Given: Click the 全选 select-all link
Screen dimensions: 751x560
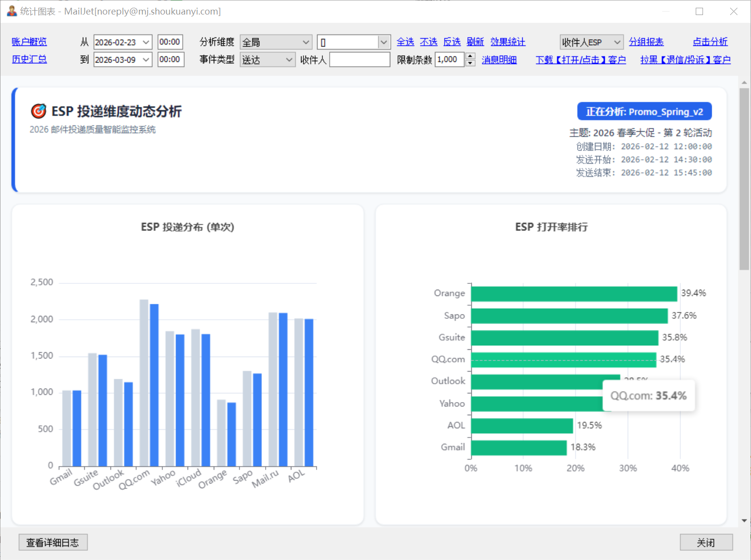Looking at the screenshot, I should coord(405,42).
